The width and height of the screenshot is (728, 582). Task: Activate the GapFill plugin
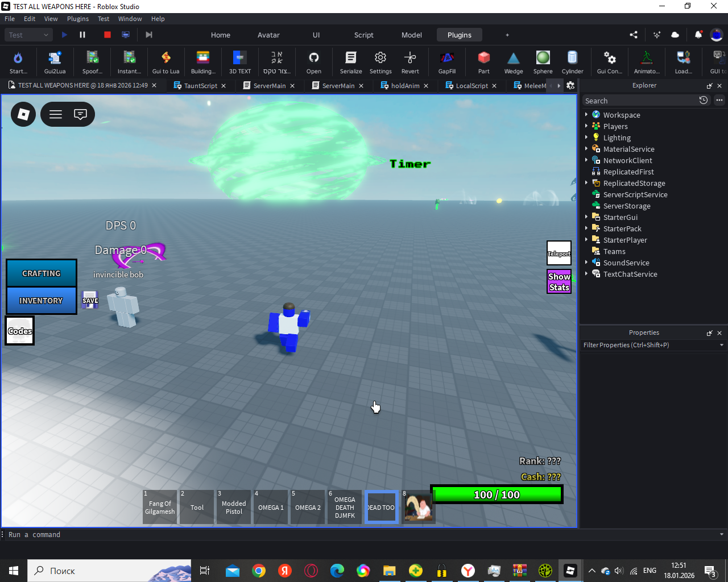coord(447,62)
